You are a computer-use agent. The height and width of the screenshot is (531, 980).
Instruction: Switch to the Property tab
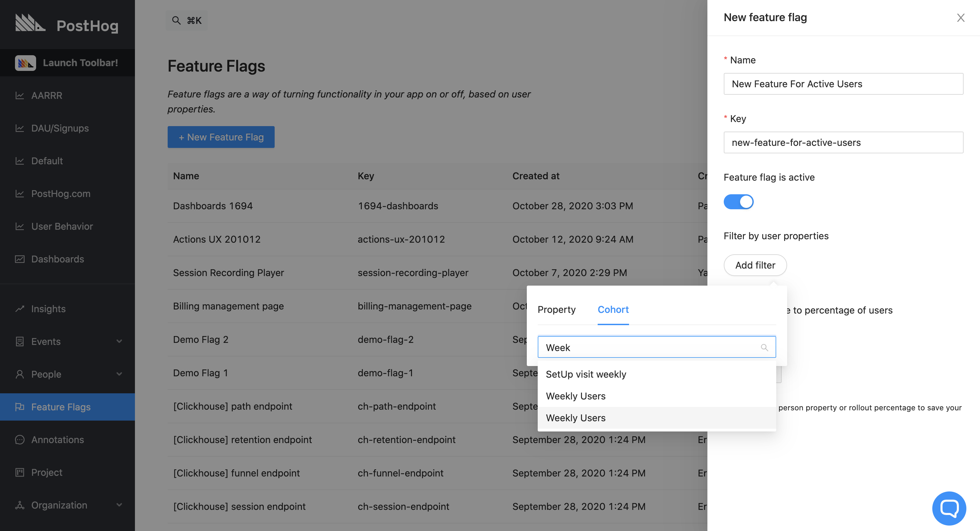point(556,309)
